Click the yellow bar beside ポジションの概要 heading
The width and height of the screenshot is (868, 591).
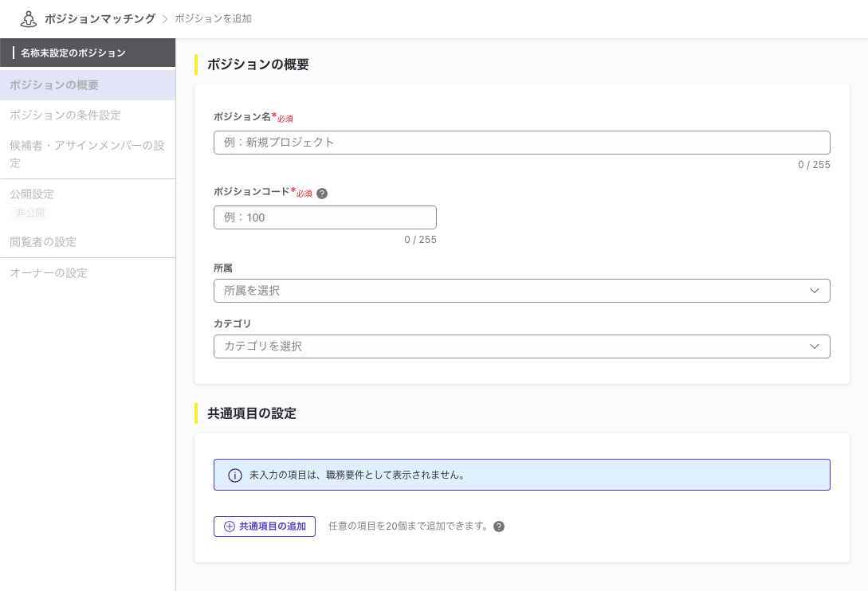point(195,65)
